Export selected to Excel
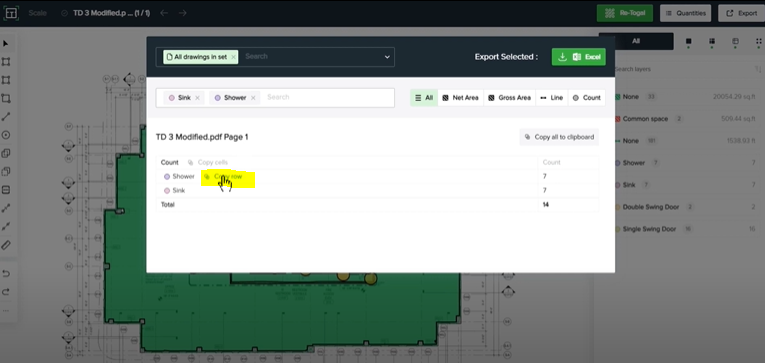The width and height of the screenshot is (765, 363). 579,57
